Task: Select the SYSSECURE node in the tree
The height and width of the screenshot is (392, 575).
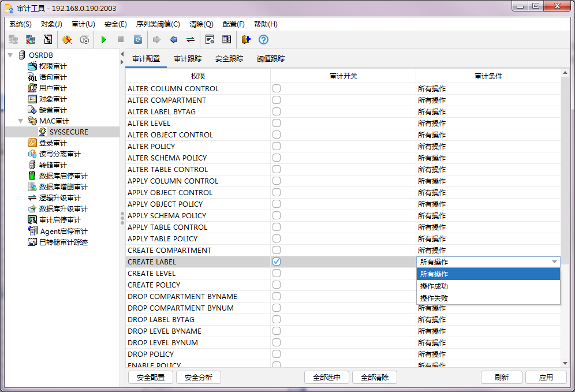Action: click(x=68, y=132)
